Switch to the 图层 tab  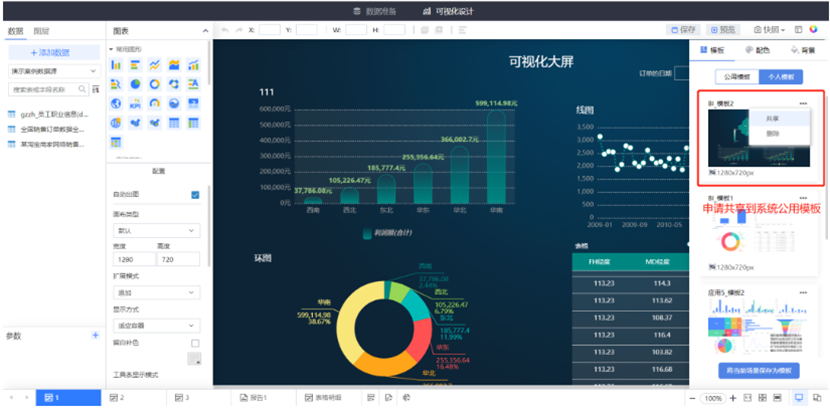pos(42,31)
